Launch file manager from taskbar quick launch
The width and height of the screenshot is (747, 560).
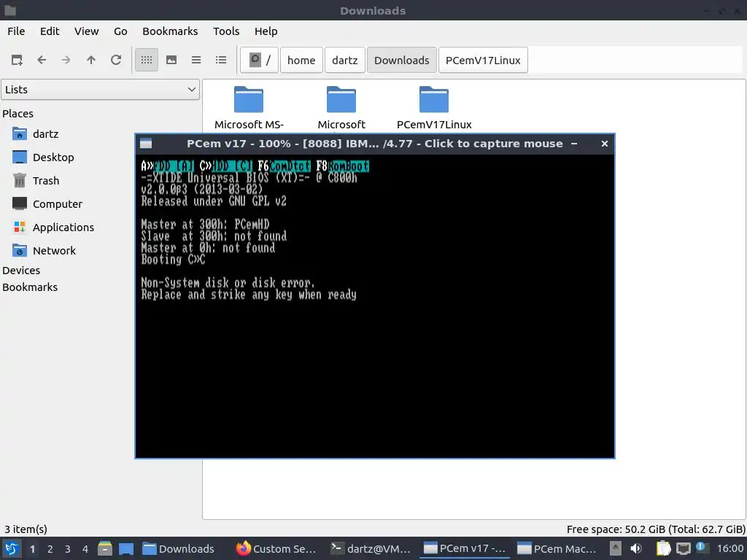[x=105, y=548]
